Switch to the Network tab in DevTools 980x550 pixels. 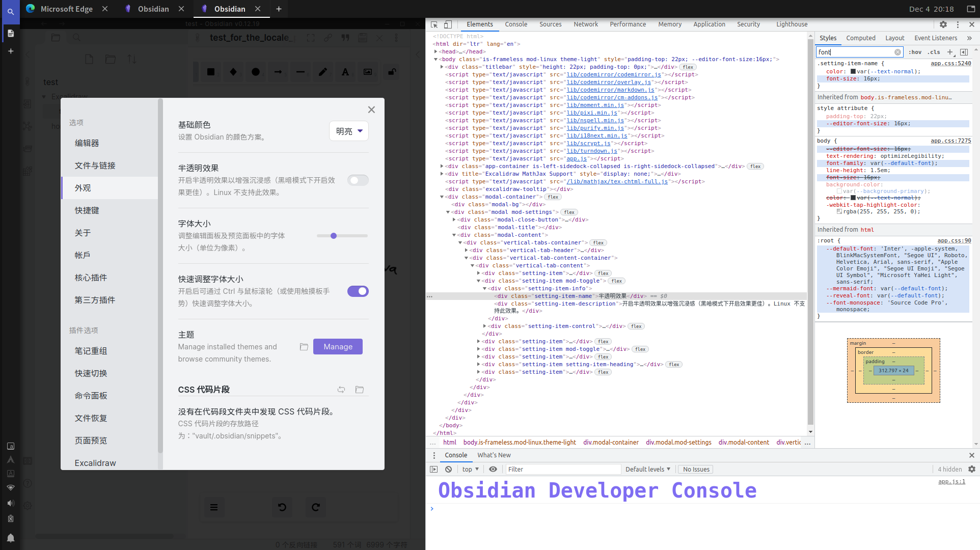click(x=585, y=24)
